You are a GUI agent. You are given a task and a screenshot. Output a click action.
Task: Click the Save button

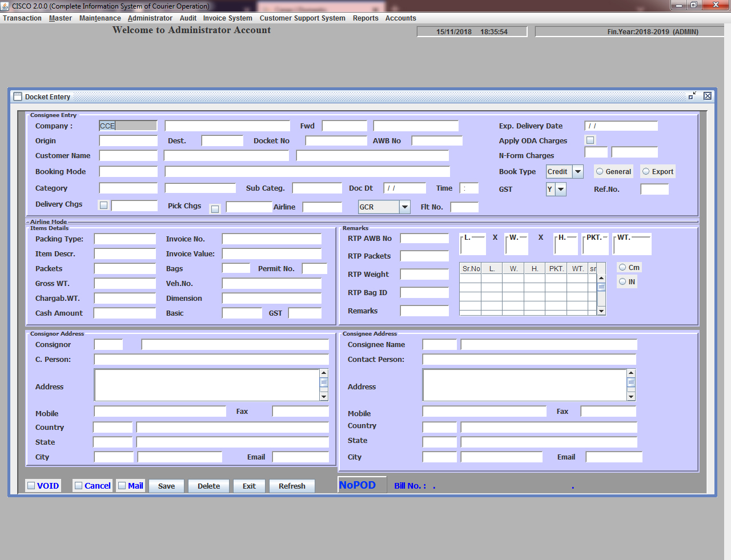(x=167, y=486)
